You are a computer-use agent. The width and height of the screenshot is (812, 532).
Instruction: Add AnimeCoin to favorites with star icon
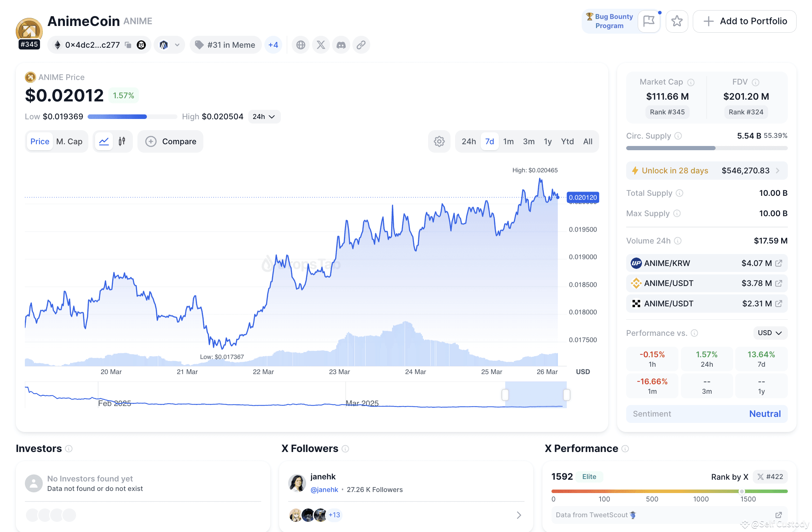677,21
